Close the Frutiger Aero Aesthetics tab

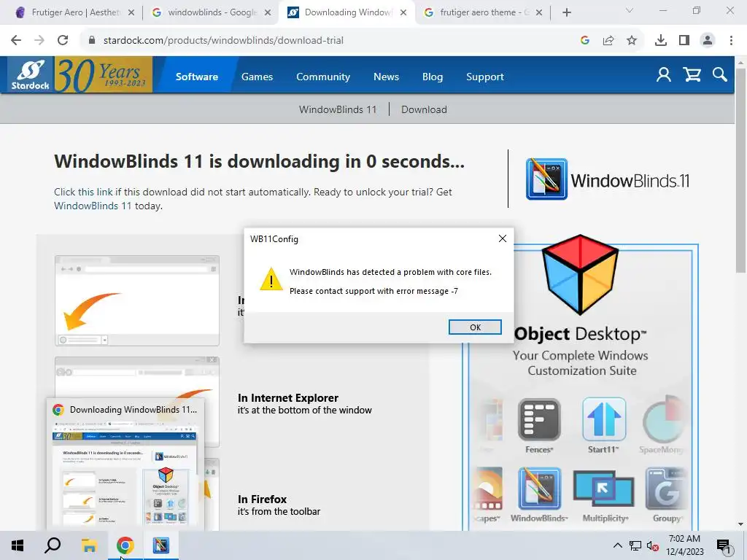pos(131,12)
